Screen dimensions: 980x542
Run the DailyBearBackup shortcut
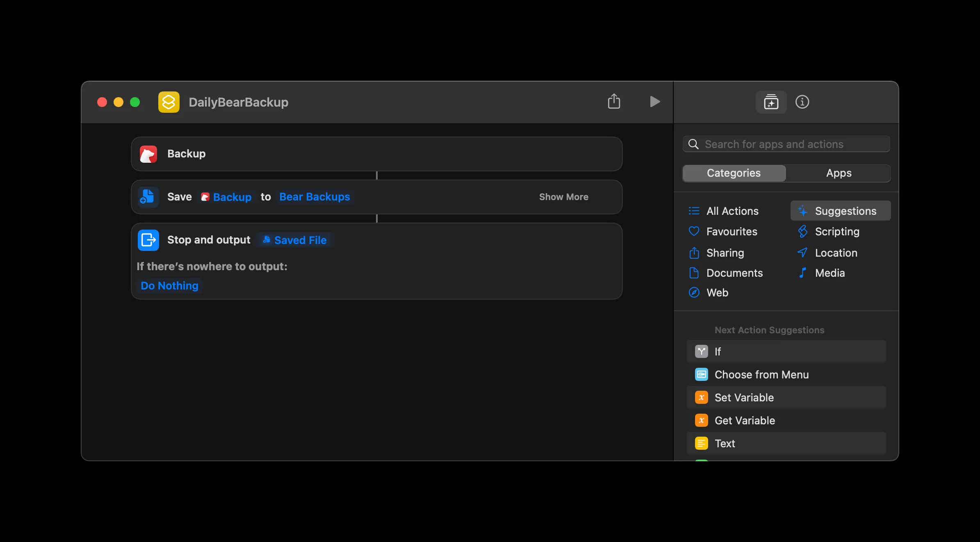654,102
